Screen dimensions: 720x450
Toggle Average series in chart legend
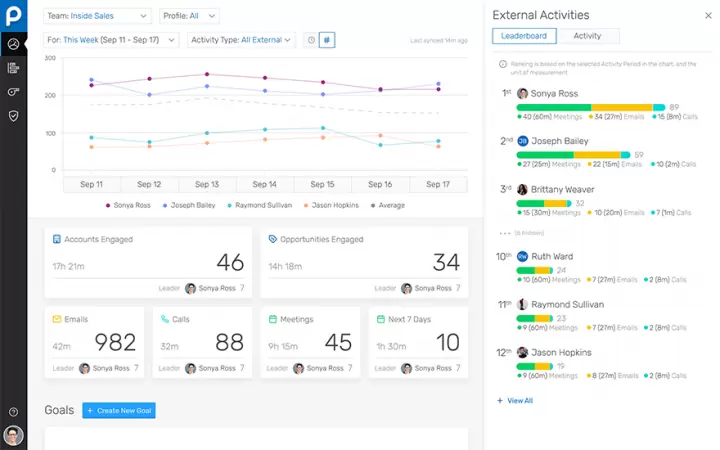[386, 205]
